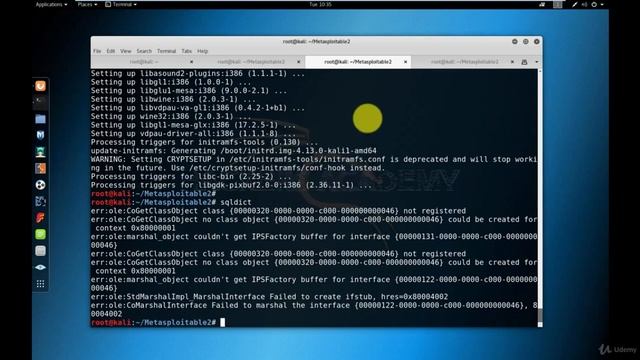Click the red F dock icon
The image size is (640, 360).
[40, 218]
